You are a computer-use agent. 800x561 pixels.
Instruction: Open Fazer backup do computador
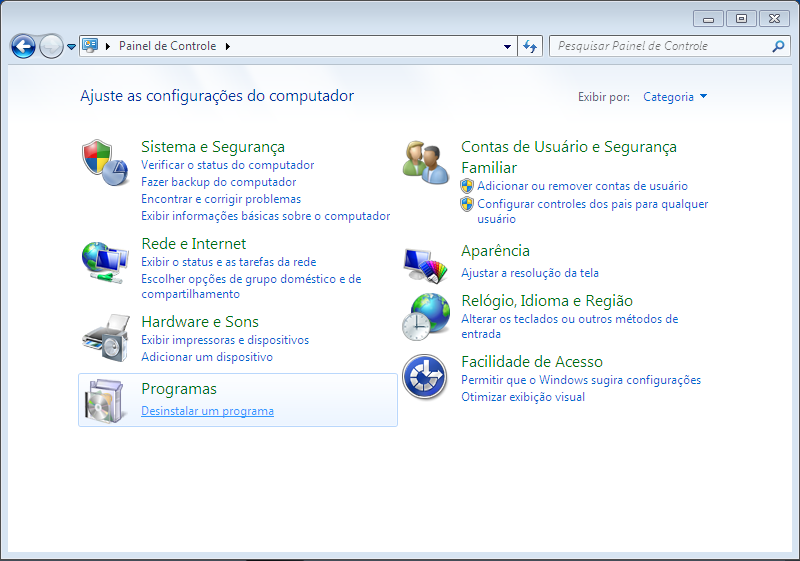(218, 182)
